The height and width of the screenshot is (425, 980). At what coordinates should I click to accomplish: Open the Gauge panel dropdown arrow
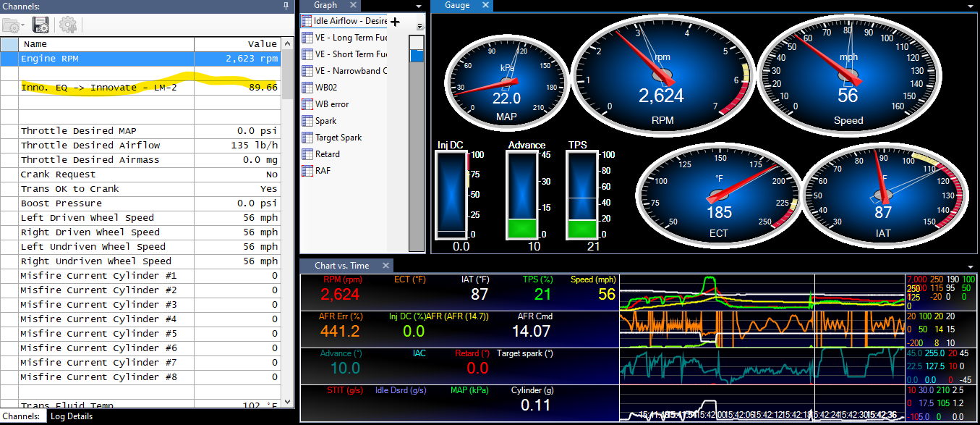pos(971,6)
